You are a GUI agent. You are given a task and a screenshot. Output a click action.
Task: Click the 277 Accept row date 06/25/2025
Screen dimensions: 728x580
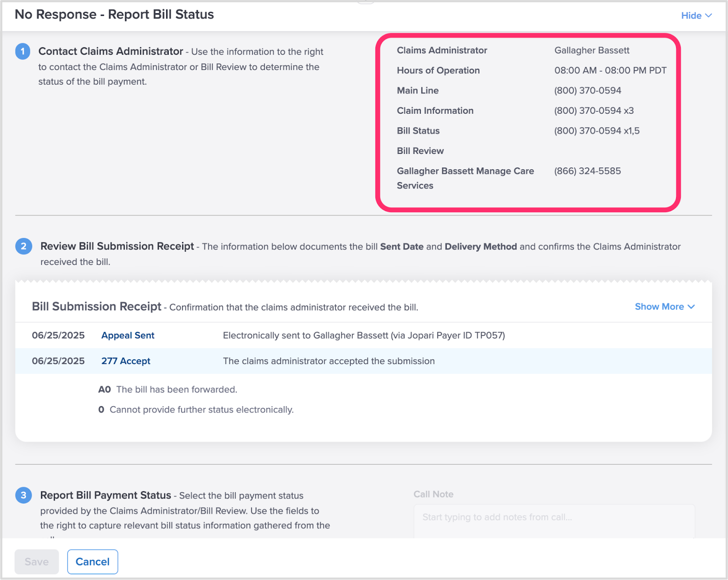(58, 361)
